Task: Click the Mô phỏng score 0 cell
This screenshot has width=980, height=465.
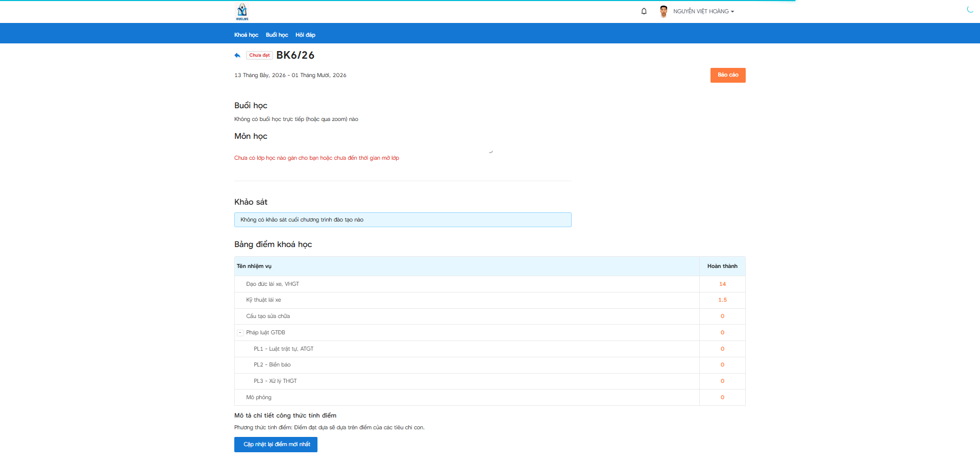Action: tap(722, 398)
